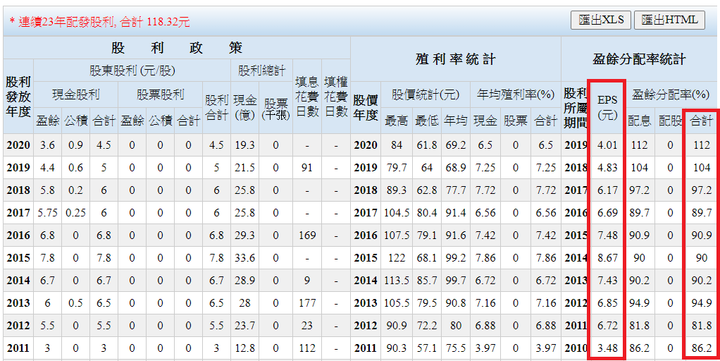Select the 填權花費日數 column header
Viewport: 720px width, 361px height.
(x=336, y=96)
